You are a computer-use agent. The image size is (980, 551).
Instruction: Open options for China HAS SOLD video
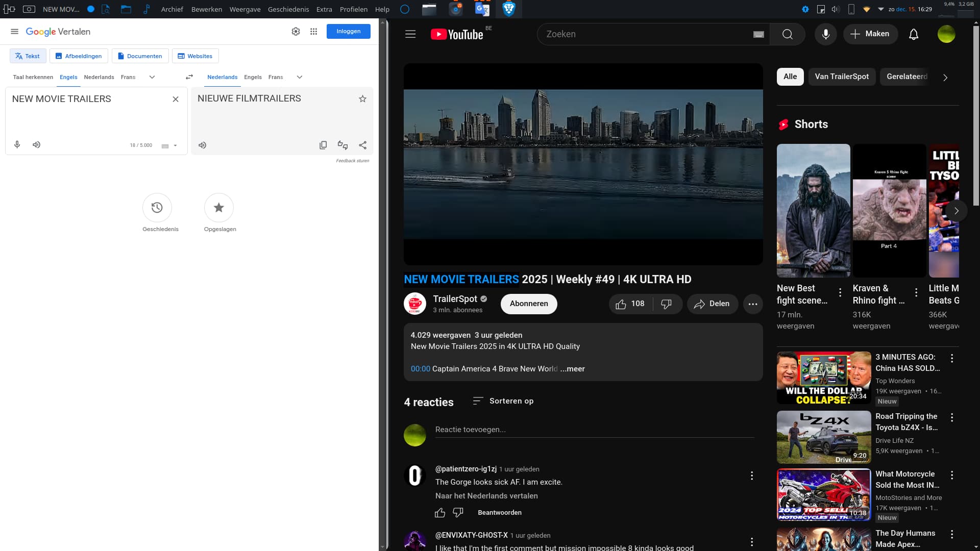[952, 359]
